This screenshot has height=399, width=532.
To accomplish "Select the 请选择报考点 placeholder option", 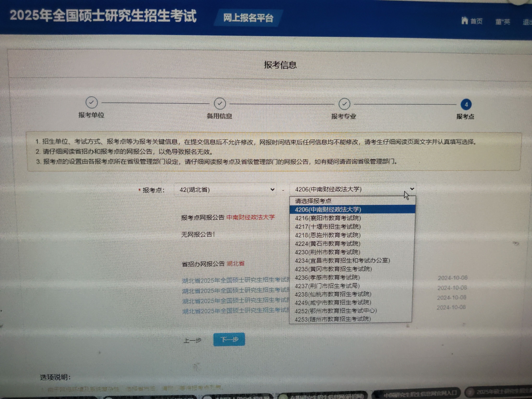I will pyautogui.click(x=313, y=201).
